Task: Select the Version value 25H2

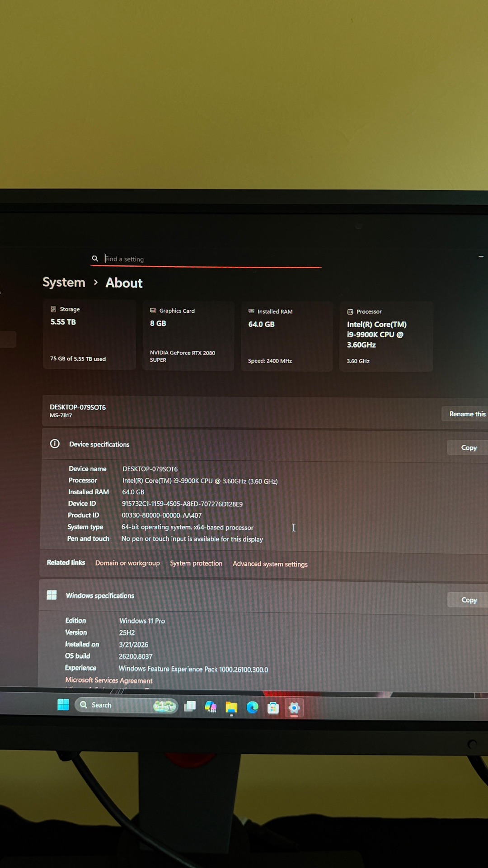Action: click(x=127, y=632)
